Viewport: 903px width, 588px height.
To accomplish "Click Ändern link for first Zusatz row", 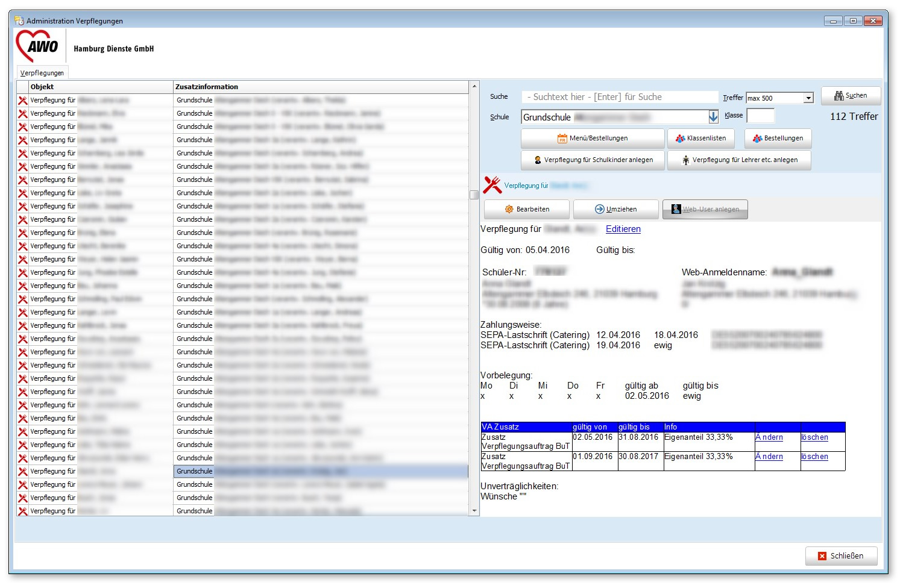I will pos(769,437).
